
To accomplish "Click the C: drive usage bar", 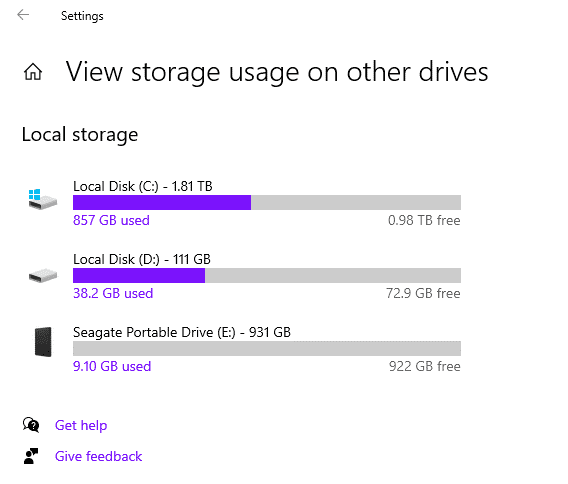I will (267, 203).
